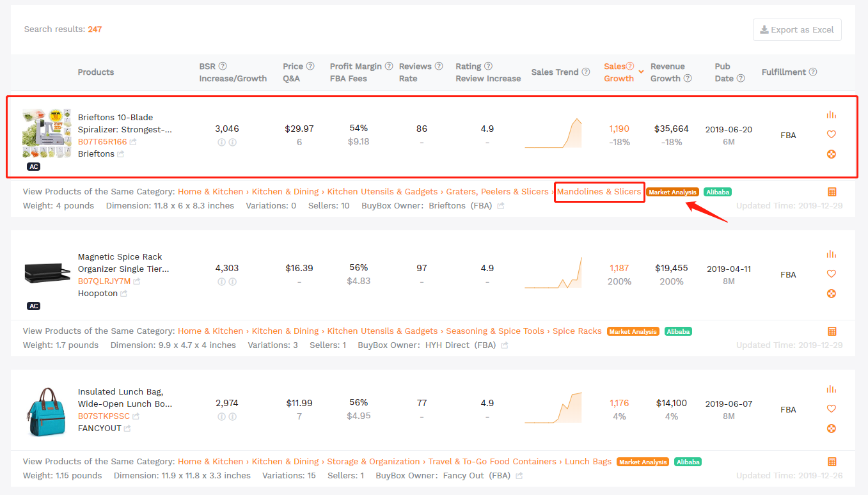Click help icon beside Fulfillment header

[812, 72]
